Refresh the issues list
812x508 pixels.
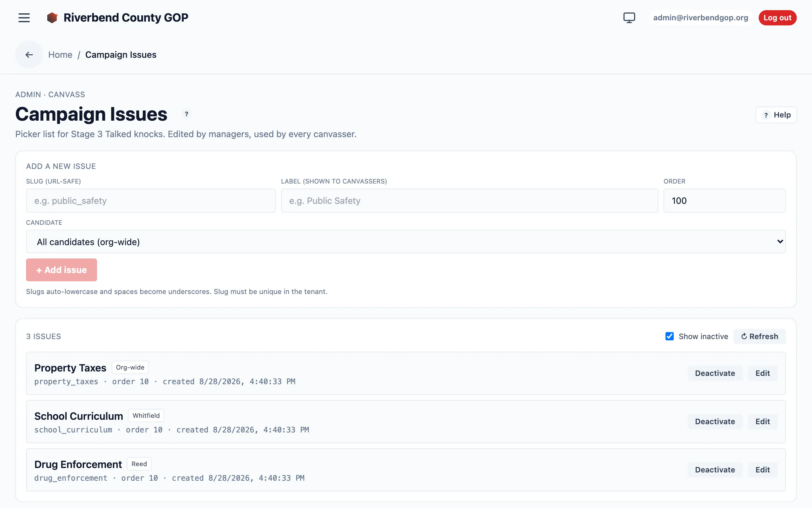tap(759, 336)
